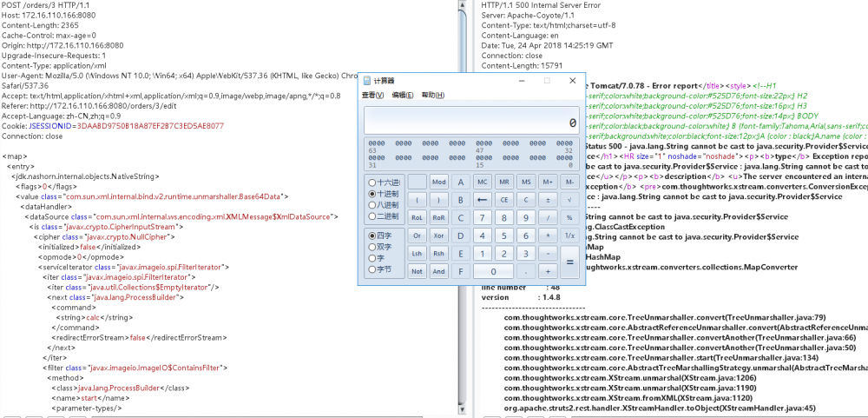
Task: Click the M- memory subtract key
Action: tap(569, 182)
